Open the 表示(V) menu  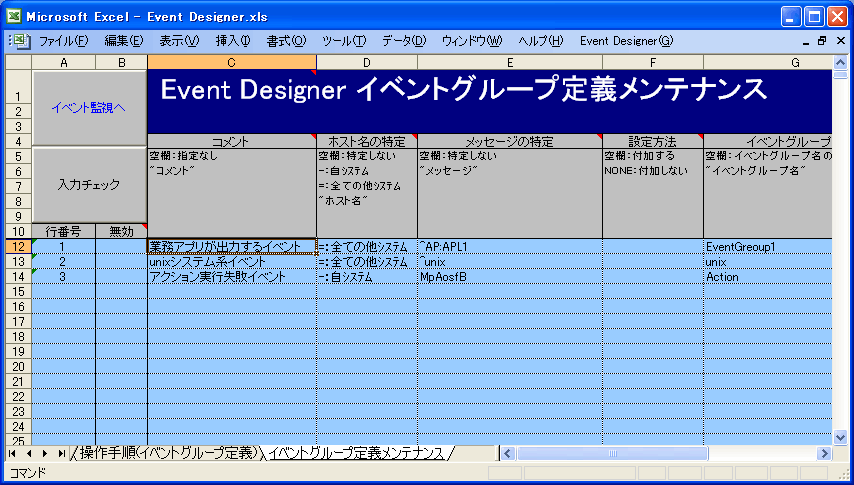coord(179,41)
